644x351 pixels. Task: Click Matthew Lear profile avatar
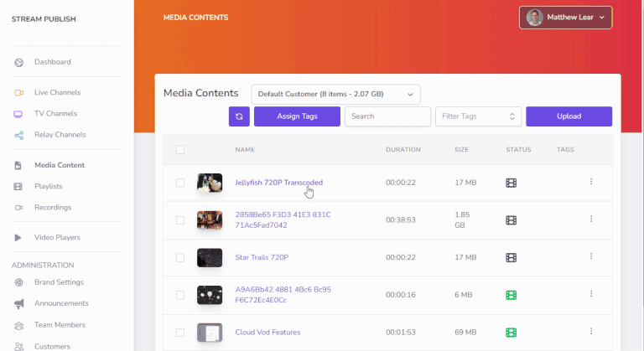(535, 18)
